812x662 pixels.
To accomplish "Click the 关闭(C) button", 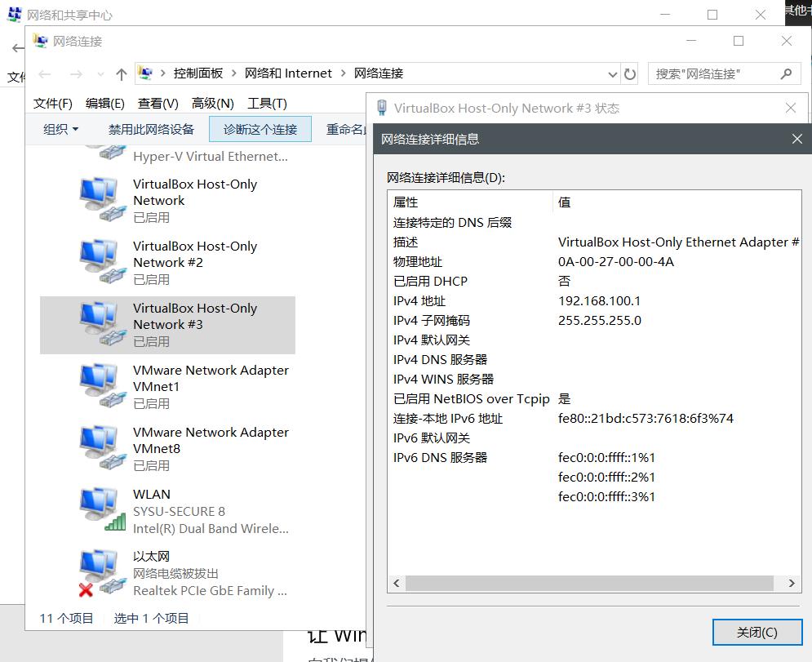I will (x=757, y=632).
